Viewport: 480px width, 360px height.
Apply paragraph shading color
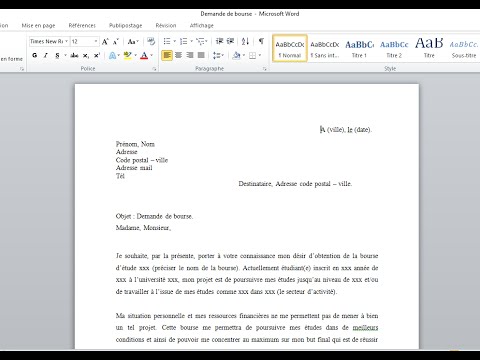point(236,55)
